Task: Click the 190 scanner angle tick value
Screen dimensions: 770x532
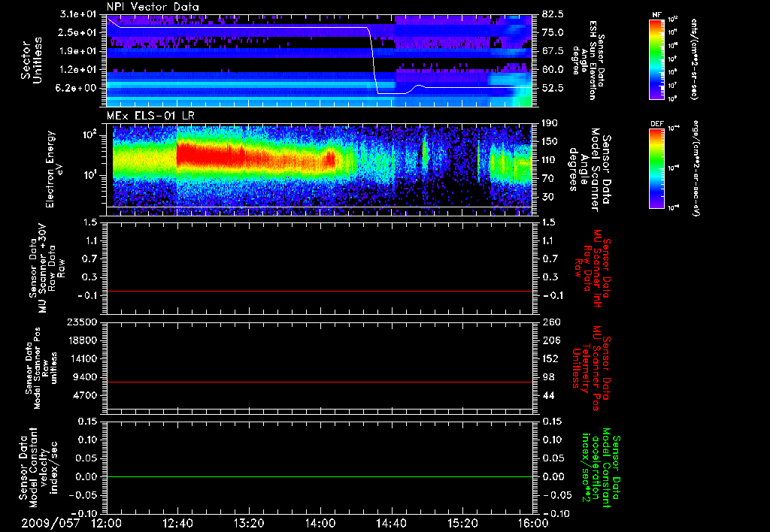Action: 550,123
